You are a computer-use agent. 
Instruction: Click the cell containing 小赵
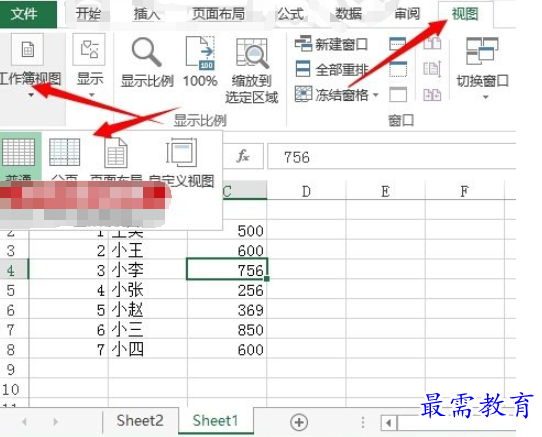[148, 309]
